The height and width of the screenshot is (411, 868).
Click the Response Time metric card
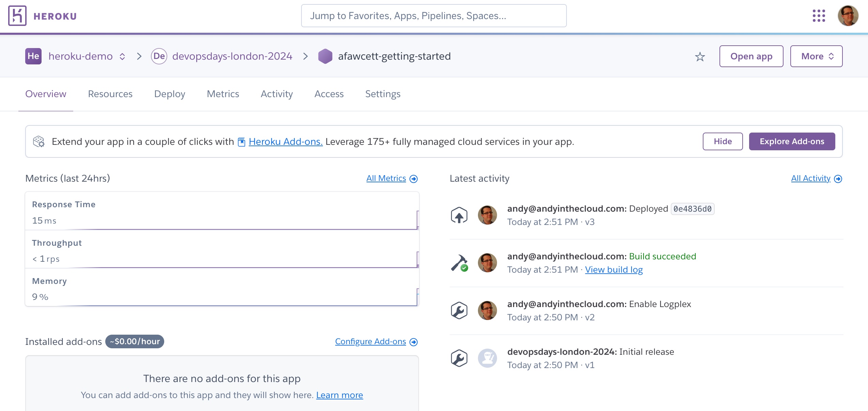click(222, 211)
